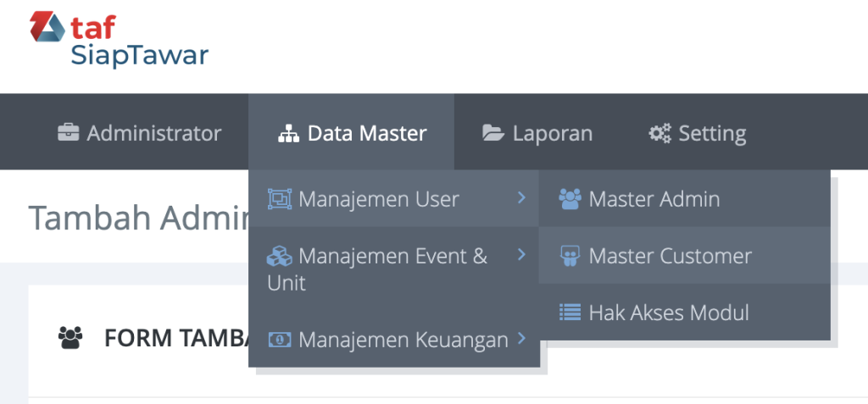868x404 pixels.
Task: Expand the Manajemen Keuangan submenu chevron
Action: (x=521, y=339)
